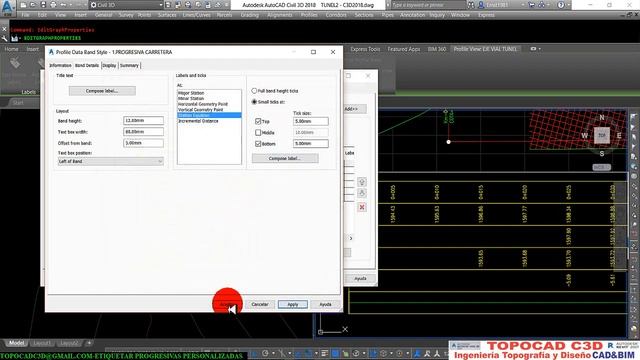The height and width of the screenshot is (360, 640).
Task: Click the Undo arrow in quick access toolbar
Action: [64, 5]
